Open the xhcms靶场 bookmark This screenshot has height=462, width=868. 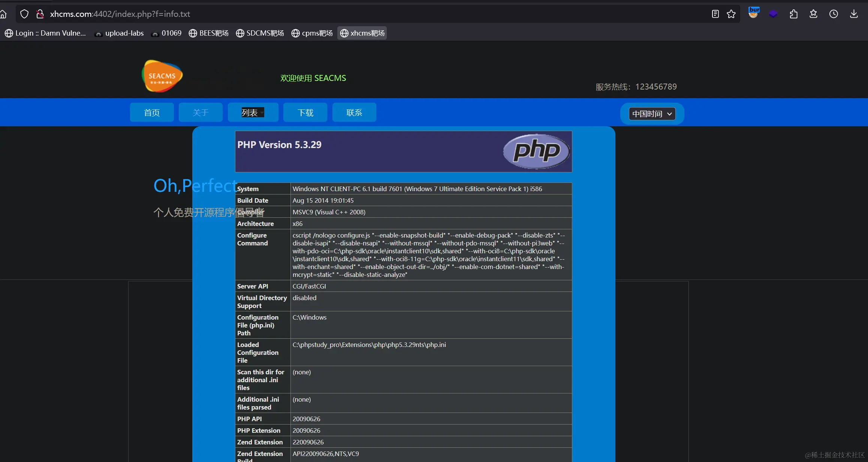click(362, 33)
